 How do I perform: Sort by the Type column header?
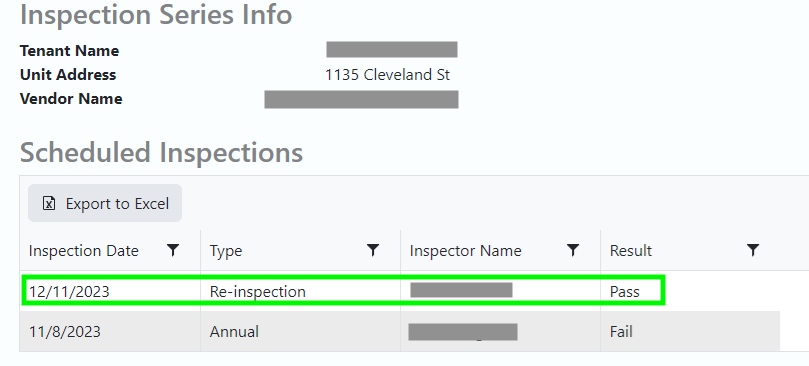point(226,251)
